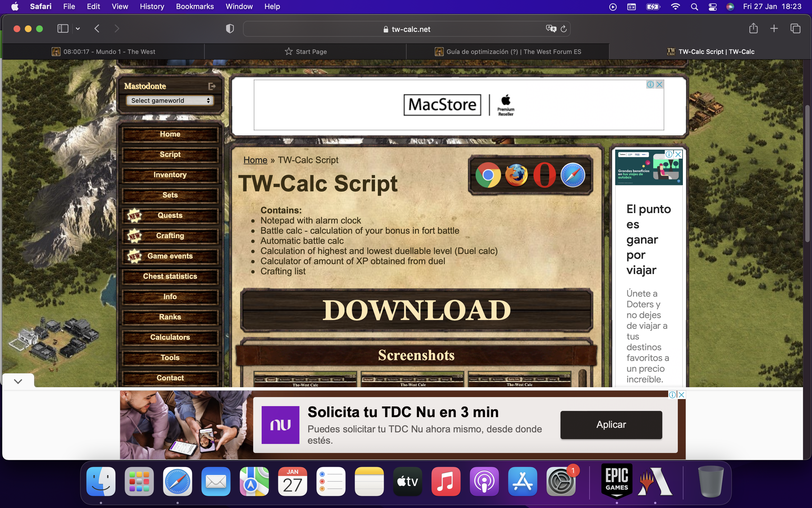Show tab overview
Viewport: 812px width, 508px height.
tap(795, 29)
